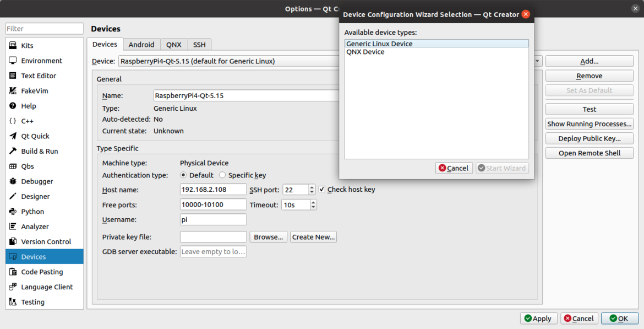Open the C++ braces icon
The image size is (644, 329).
[x=13, y=121]
